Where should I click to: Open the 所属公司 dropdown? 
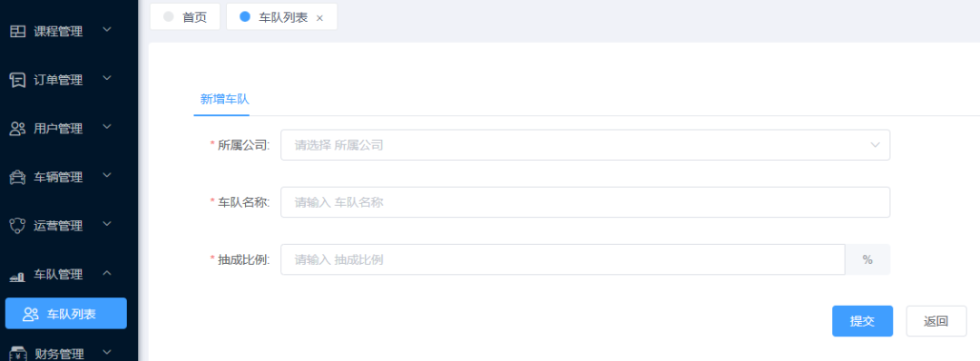pos(585,145)
